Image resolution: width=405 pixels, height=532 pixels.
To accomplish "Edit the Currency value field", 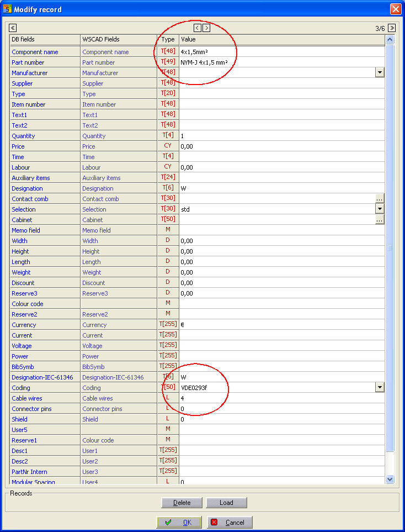I will click(282, 325).
